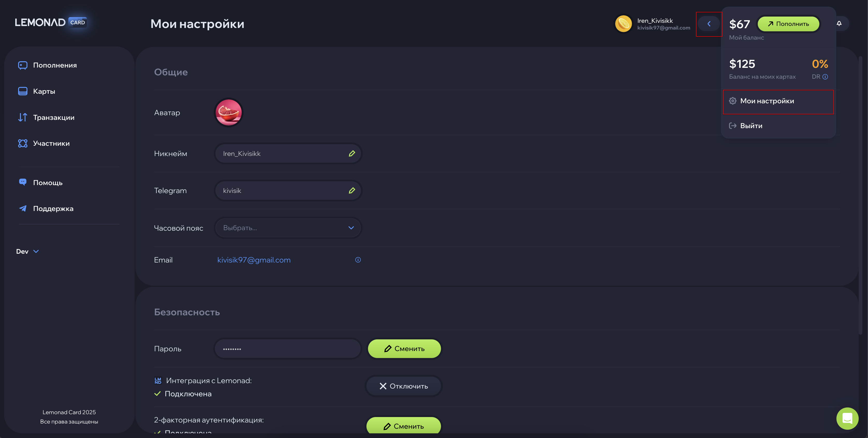Click the nickname edit pencil icon

tap(352, 154)
